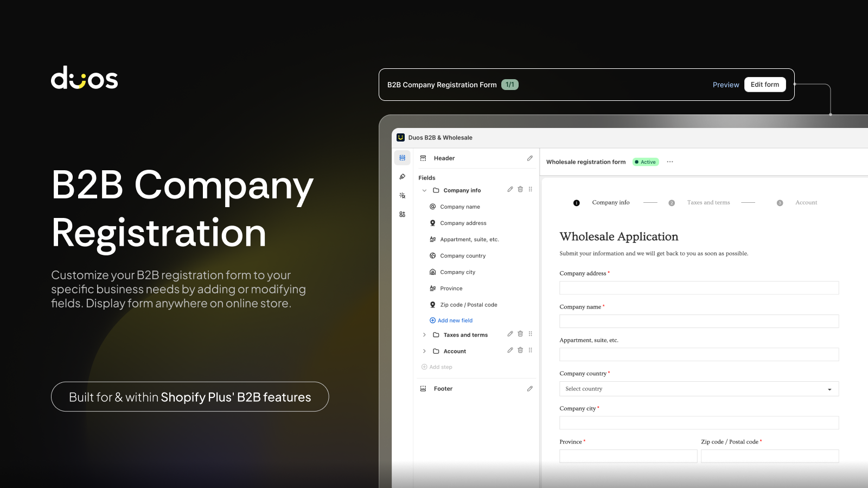Screen dimensions: 868x488
Task: Select the Company name field
Action: [x=460, y=207]
